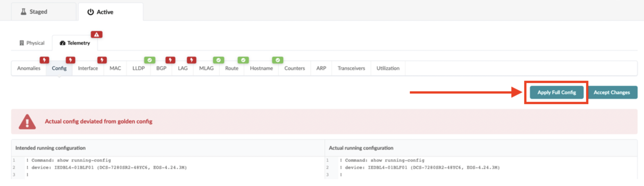644x186 pixels.
Task: Click the Accept Changes button
Action: tap(612, 92)
